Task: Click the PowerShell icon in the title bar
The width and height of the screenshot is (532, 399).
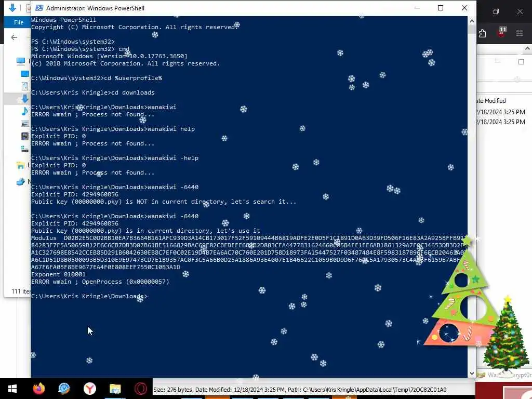Action: [x=39, y=8]
